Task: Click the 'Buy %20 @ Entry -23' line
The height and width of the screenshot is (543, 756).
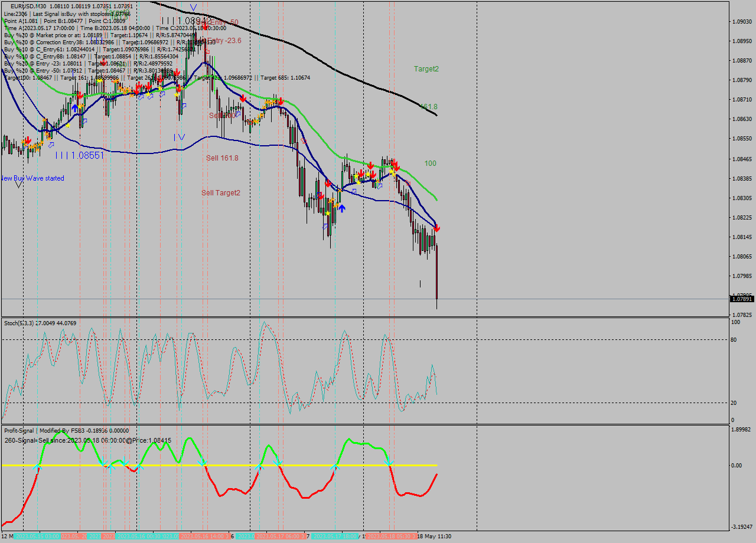Action: 88,63
